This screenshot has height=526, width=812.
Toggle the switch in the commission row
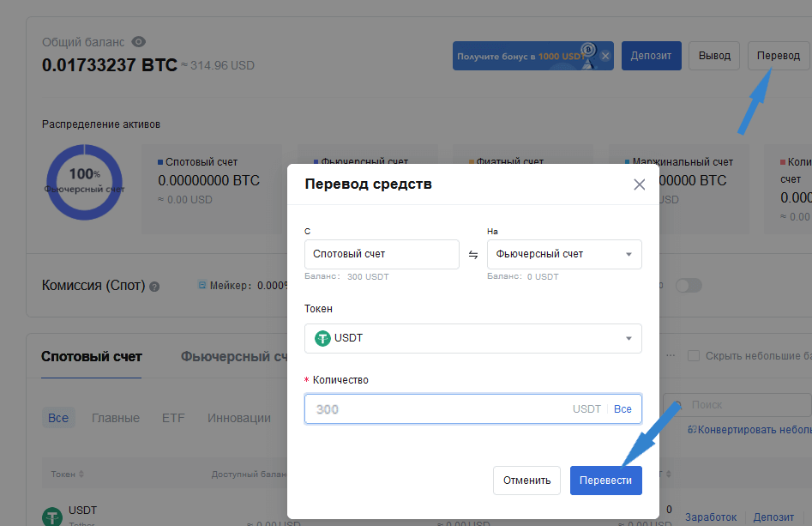(688, 286)
